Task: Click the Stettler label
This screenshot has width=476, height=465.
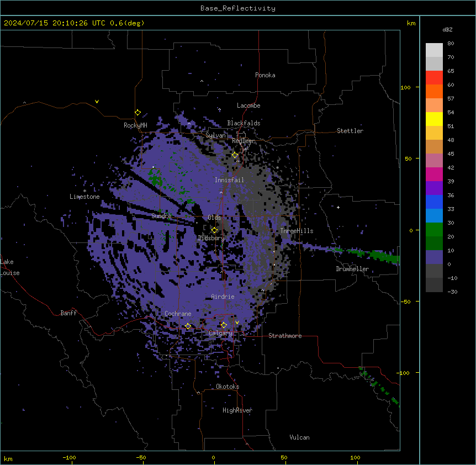Action: (350, 131)
